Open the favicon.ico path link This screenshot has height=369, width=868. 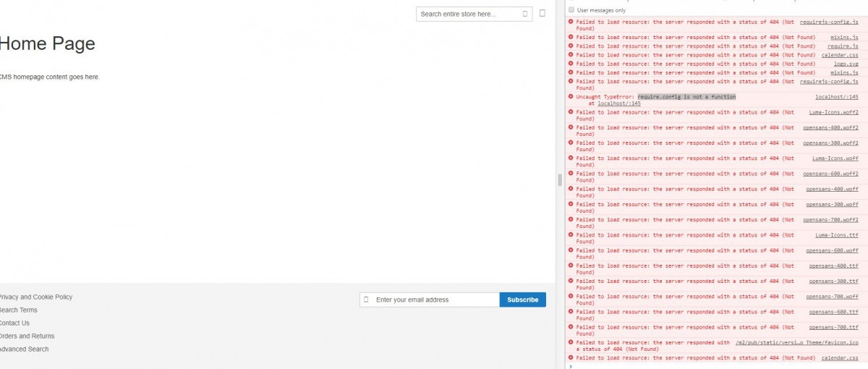pyautogui.click(x=796, y=342)
